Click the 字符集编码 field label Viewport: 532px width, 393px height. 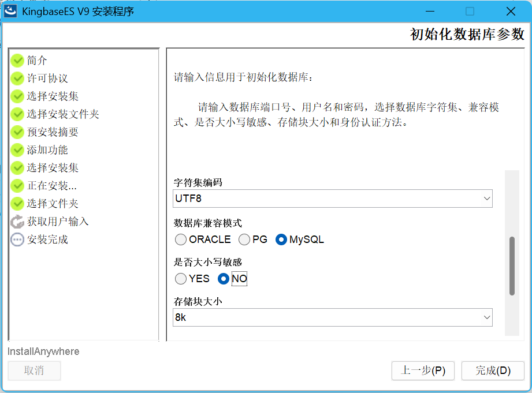[198, 182]
